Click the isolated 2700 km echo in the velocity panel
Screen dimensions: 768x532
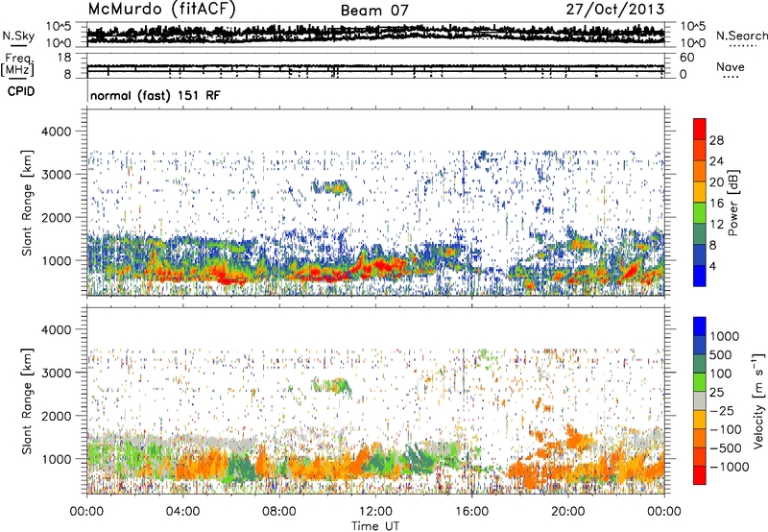pyautogui.click(x=331, y=386)
